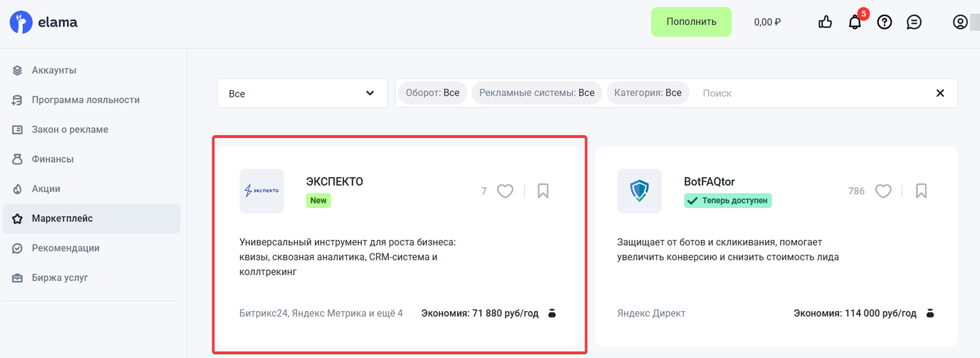Image resolution: width=980 pixels, height=358 pixels.
Task: Open the 'Оборот: Все' filter
Action: (x=432, y=93)
